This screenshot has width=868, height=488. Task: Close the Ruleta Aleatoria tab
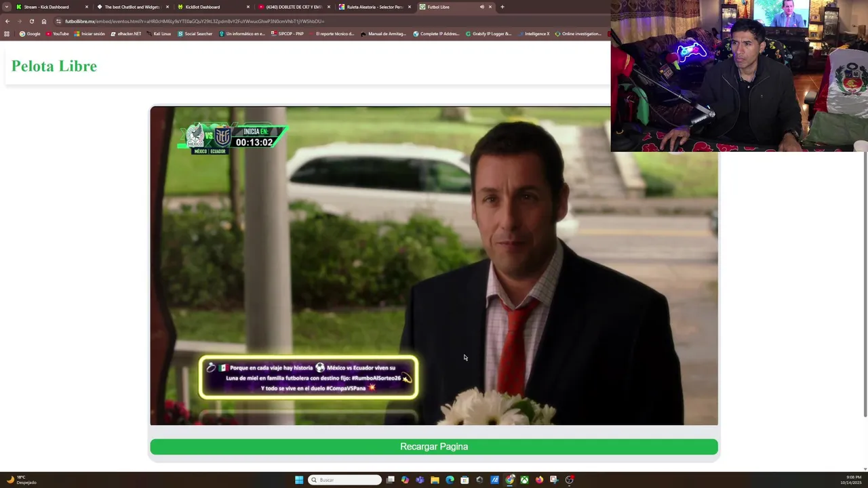(x=410, y=7)
